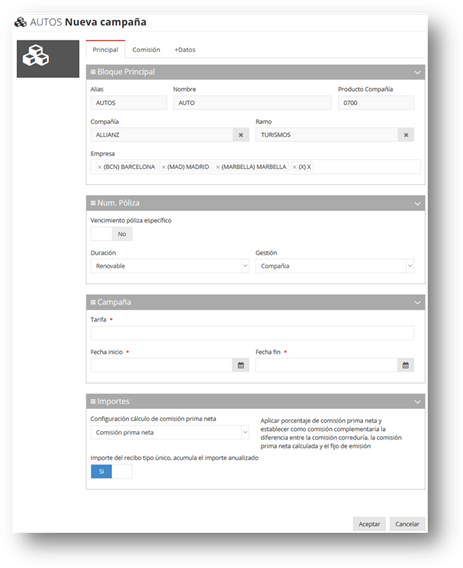
Task: Open the Duración dropdown
Action: tap(170, 266)
